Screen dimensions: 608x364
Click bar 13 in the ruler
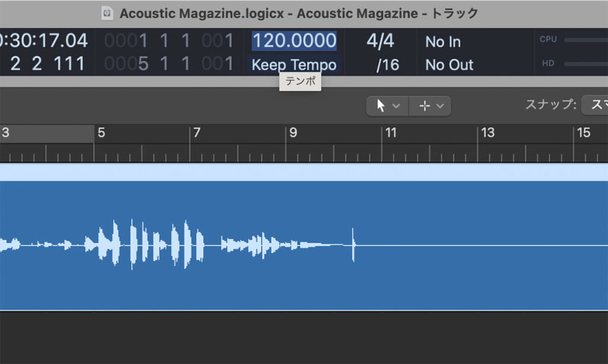click(487, 133)
